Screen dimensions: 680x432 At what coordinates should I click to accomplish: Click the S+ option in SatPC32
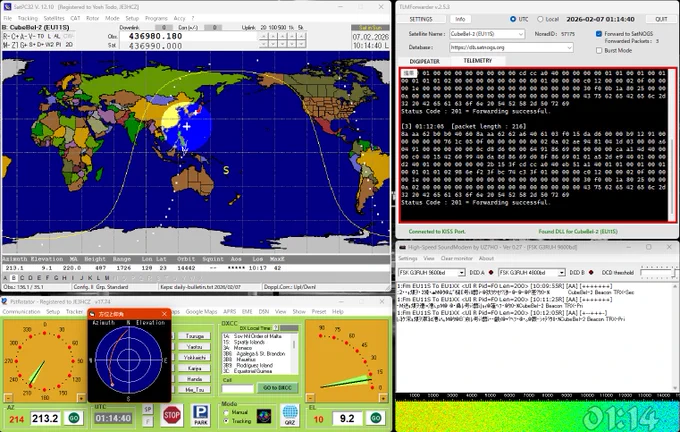click(32, 45)
